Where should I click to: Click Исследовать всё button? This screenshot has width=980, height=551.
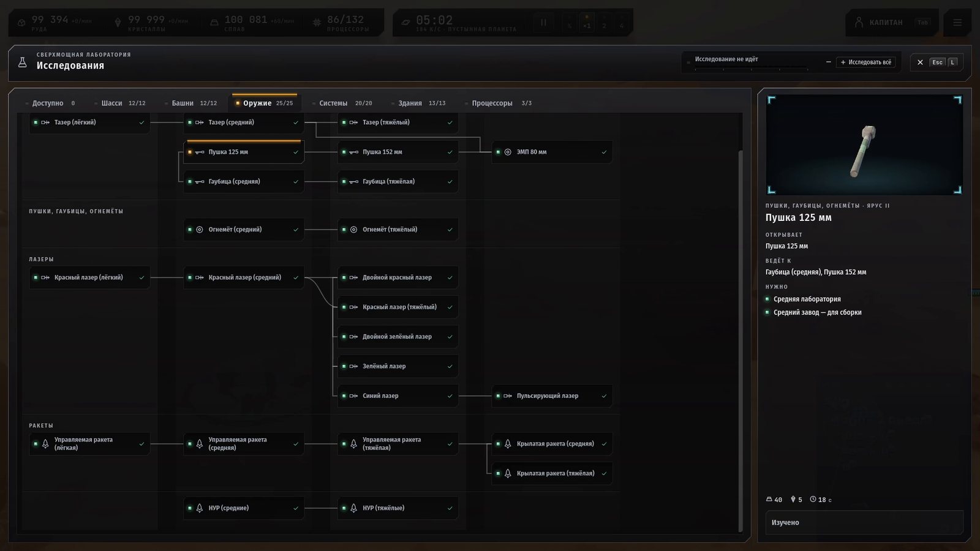point(865,62)
